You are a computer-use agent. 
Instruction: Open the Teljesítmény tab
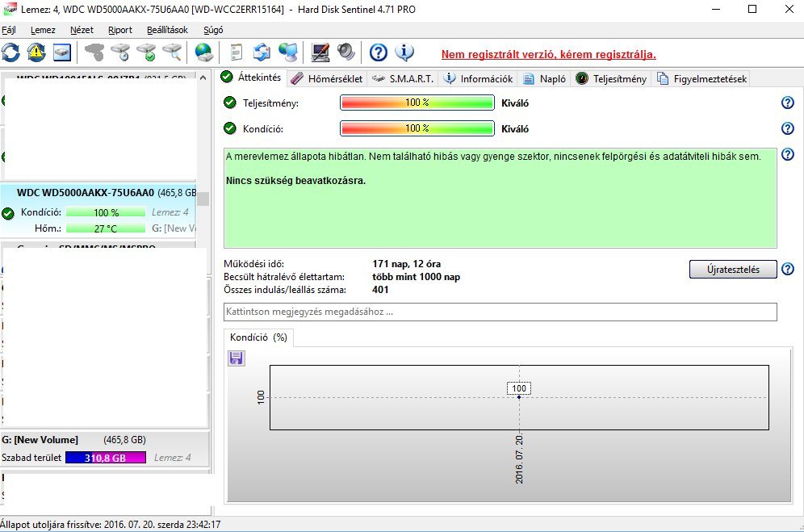pos(611,78)
